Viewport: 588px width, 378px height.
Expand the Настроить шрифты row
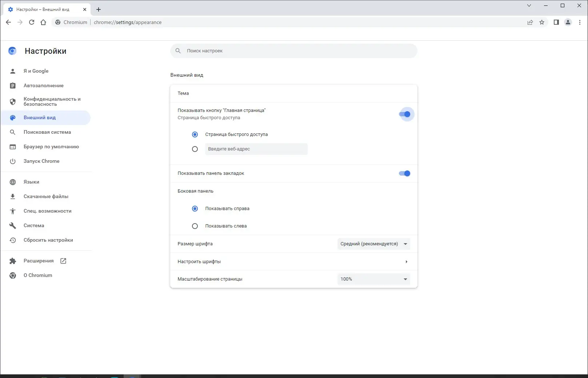pyautogui.click(x=294, y=262)
